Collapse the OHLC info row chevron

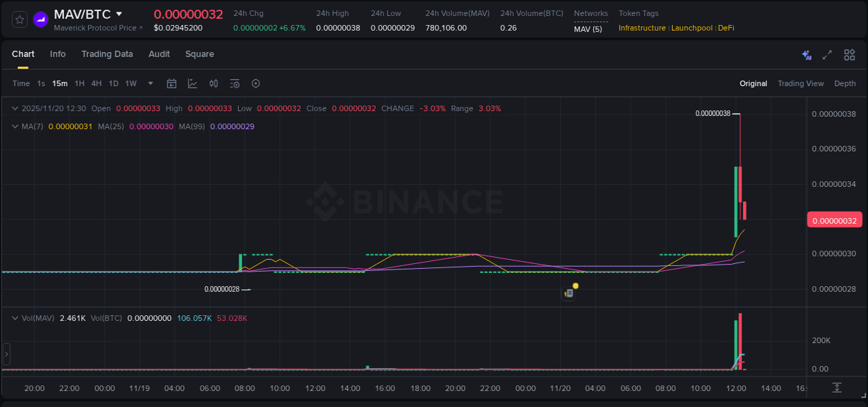click(x=14, y=108)
